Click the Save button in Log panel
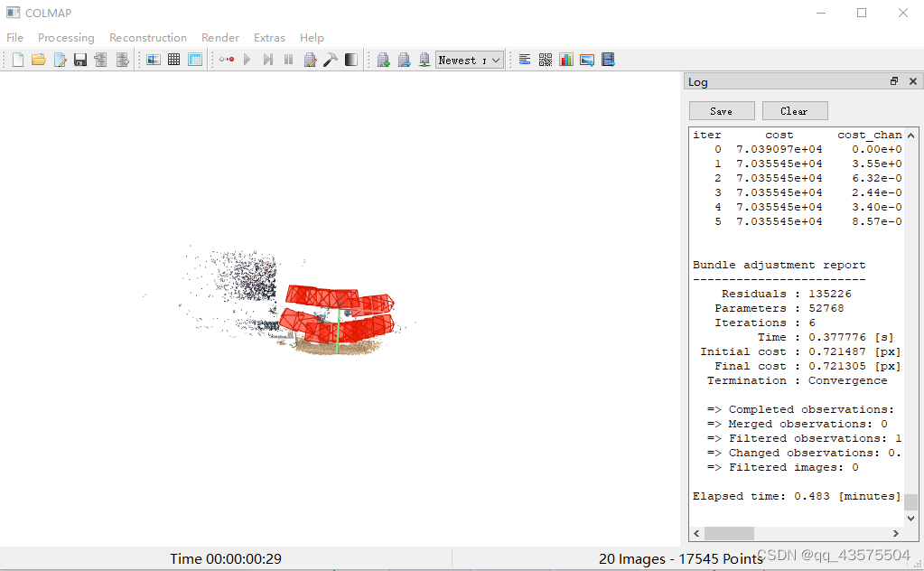The image size is (924, 571). [722, 111]
